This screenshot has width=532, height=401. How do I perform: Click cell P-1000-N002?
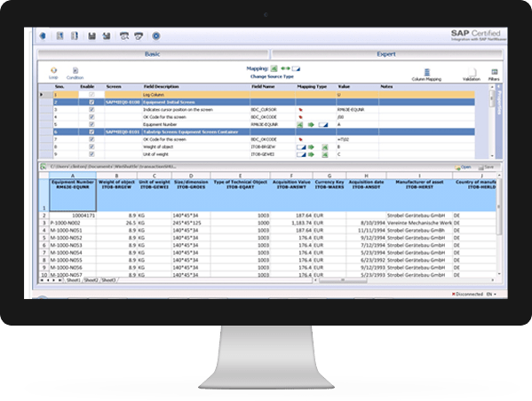click(x=73, y=223)
